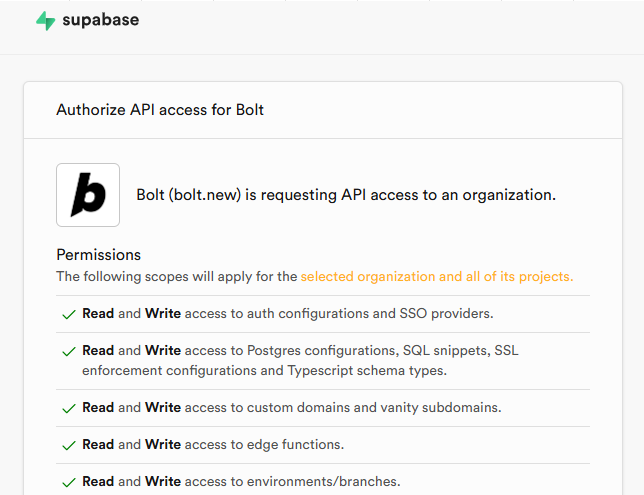Click the 'Permissions' section heading

pyautogui.click(x=98, y=254)
